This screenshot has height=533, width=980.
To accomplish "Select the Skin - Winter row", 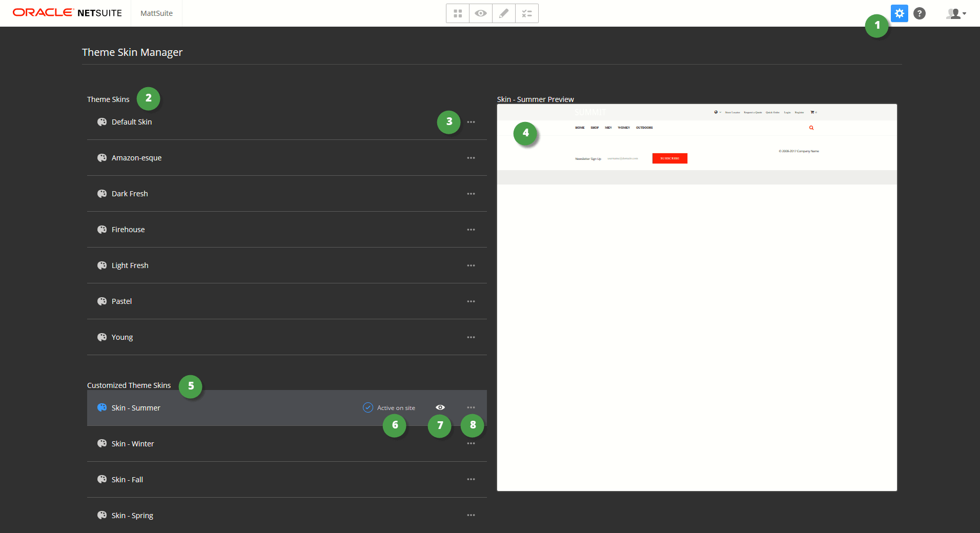I will [287, 444].
